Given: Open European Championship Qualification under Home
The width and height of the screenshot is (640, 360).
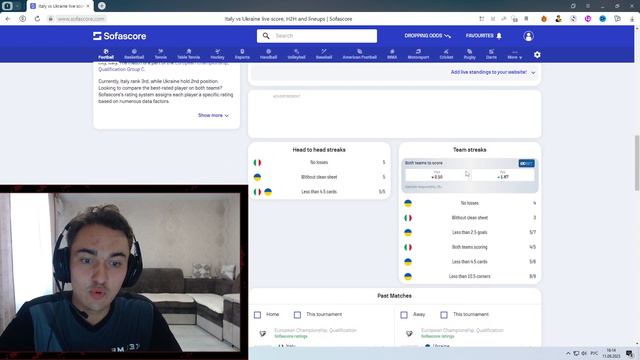Looking at the screenshot, I should click(316, 330).
